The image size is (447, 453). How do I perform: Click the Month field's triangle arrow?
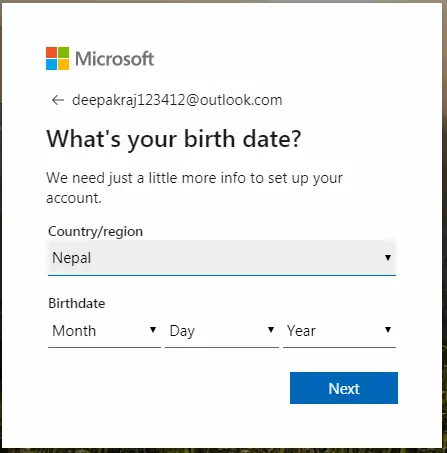coord(153,330)
